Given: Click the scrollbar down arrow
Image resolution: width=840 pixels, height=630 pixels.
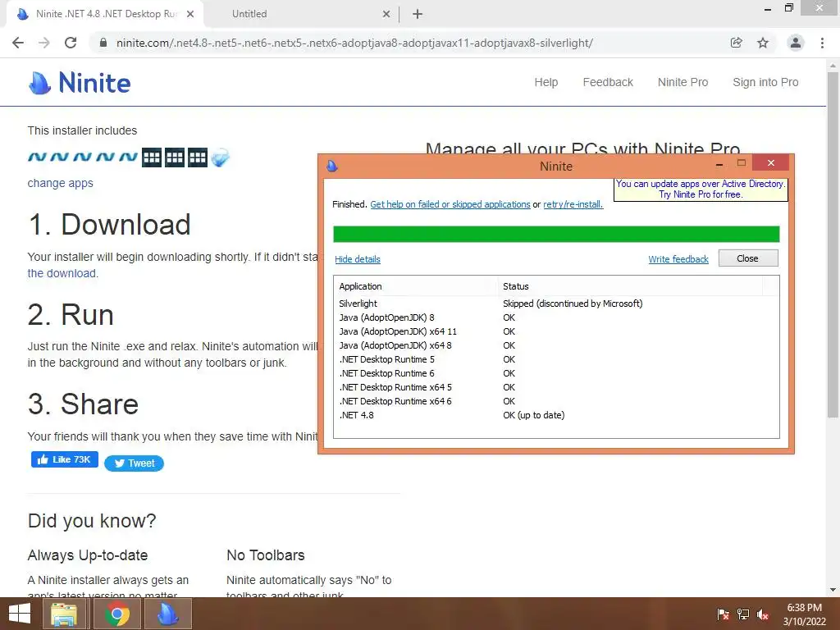Looking at the screenshot, I should point(833,591).
